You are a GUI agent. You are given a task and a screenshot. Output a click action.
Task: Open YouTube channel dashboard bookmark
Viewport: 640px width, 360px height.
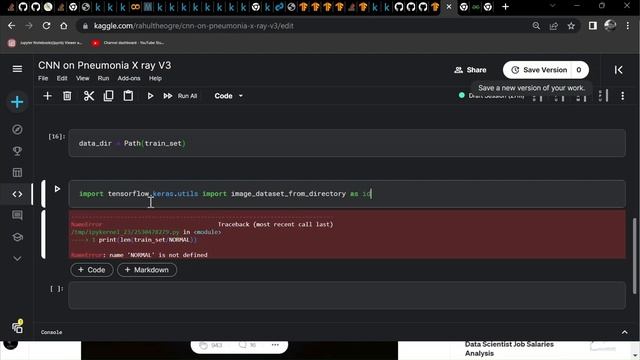(x=128, y=43)
